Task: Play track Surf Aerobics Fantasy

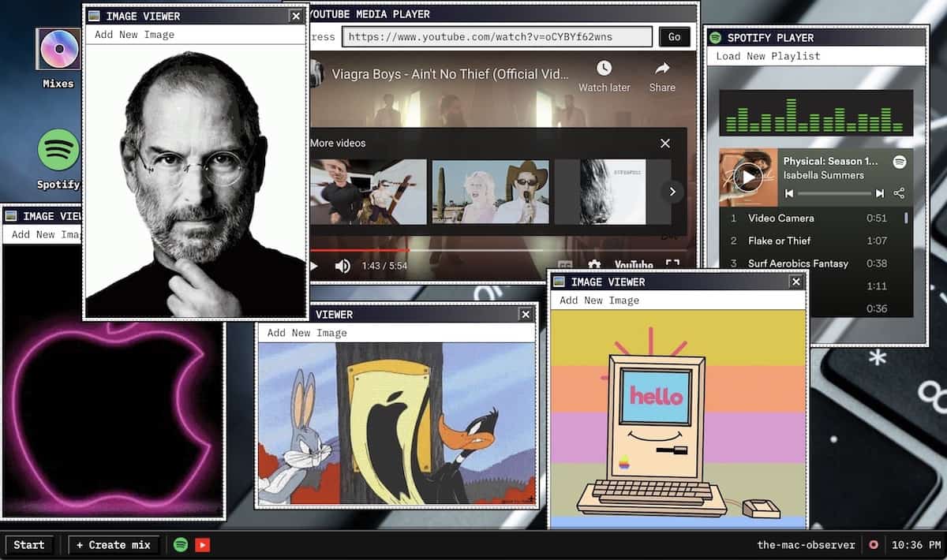Action: coord(798,263)
